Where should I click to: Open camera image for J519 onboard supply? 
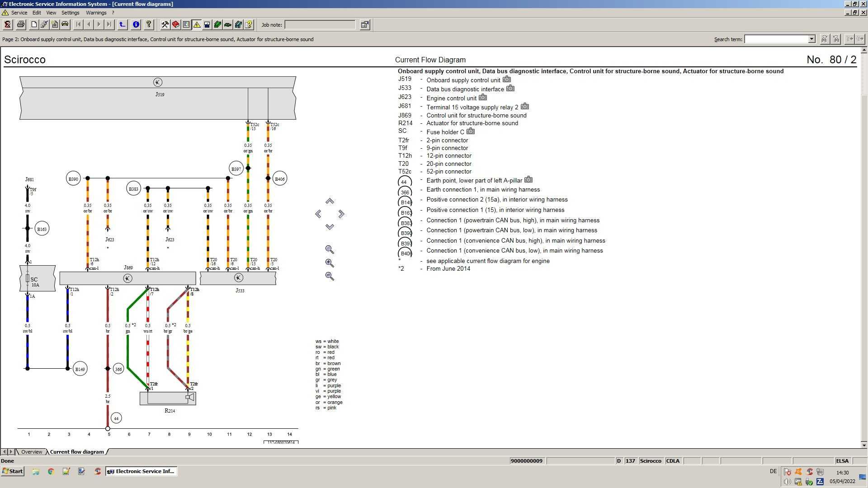[507, 80]
